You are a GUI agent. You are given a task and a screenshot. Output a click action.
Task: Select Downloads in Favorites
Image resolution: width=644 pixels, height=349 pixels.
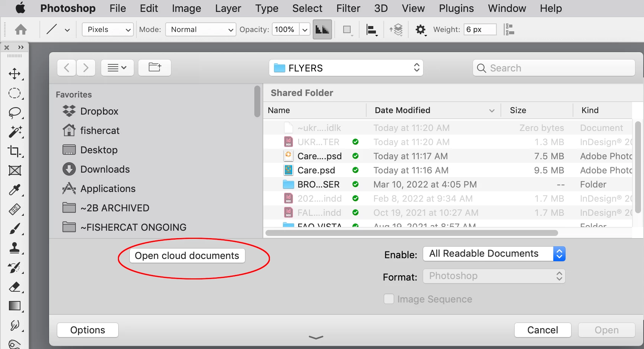point(96,169)
